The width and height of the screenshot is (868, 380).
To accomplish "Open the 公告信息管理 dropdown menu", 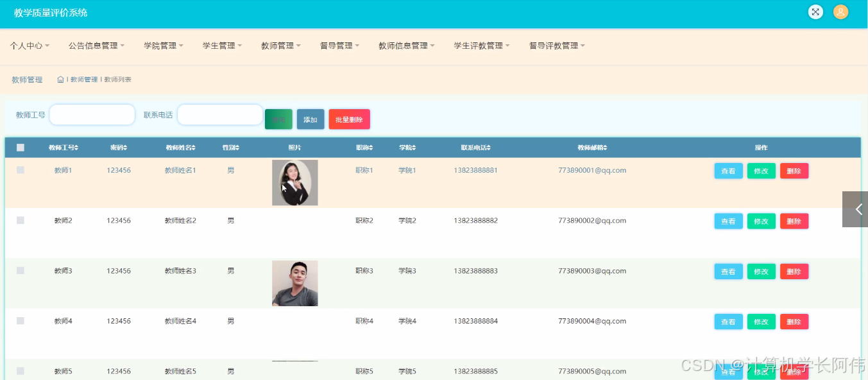I will pos(96,46).
